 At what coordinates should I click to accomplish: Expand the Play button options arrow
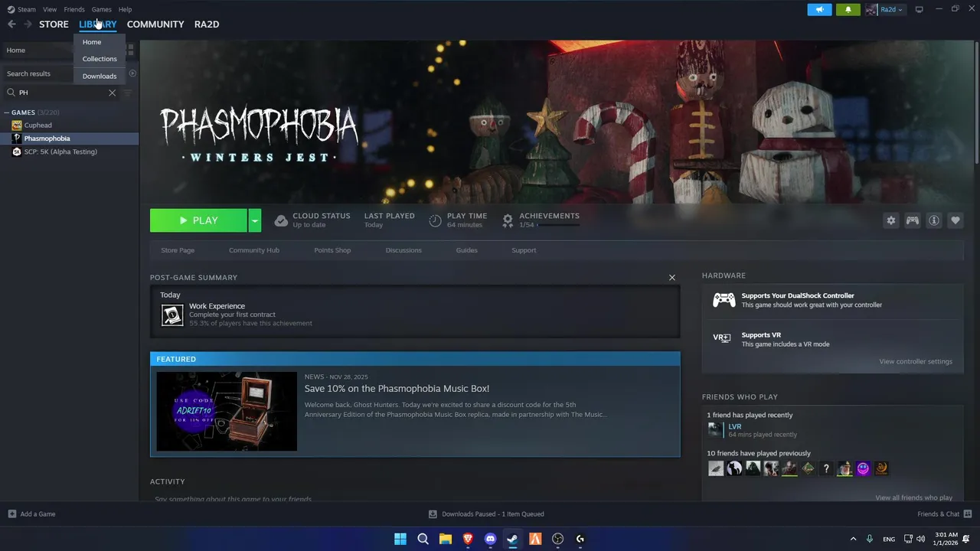(x=255, y=220)
